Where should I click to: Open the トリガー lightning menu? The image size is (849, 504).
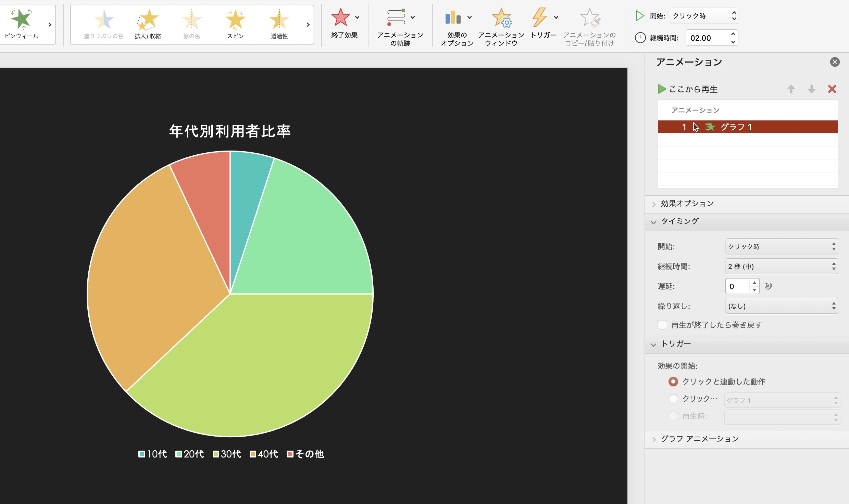(x=544, y=23)
